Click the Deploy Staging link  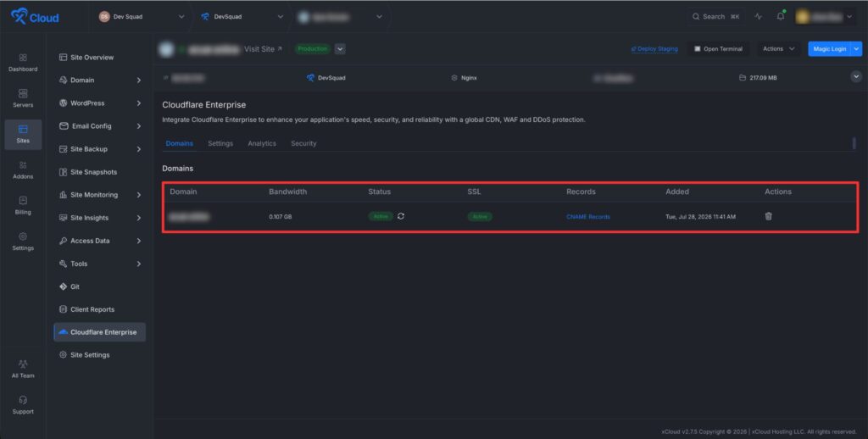[654, 48]
